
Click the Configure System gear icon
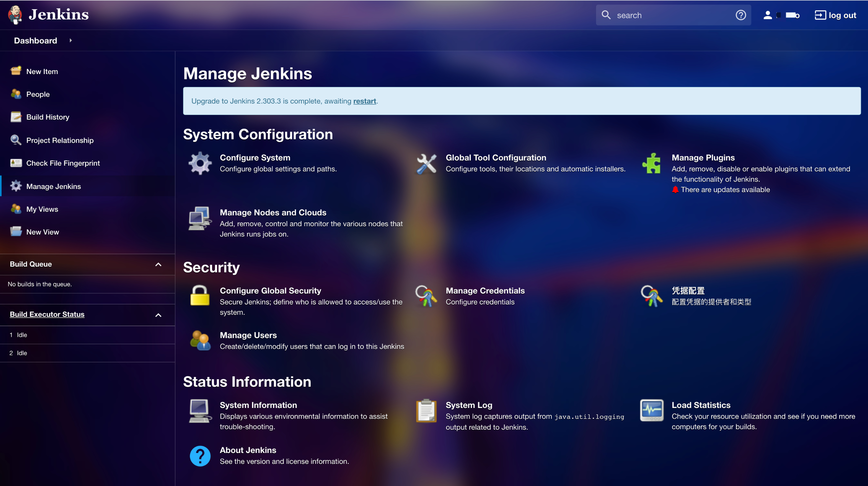coord(200,163)
